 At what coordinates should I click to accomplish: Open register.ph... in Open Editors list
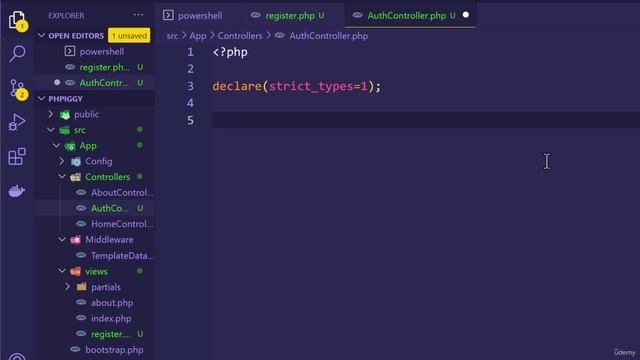(x=104, y=67)
